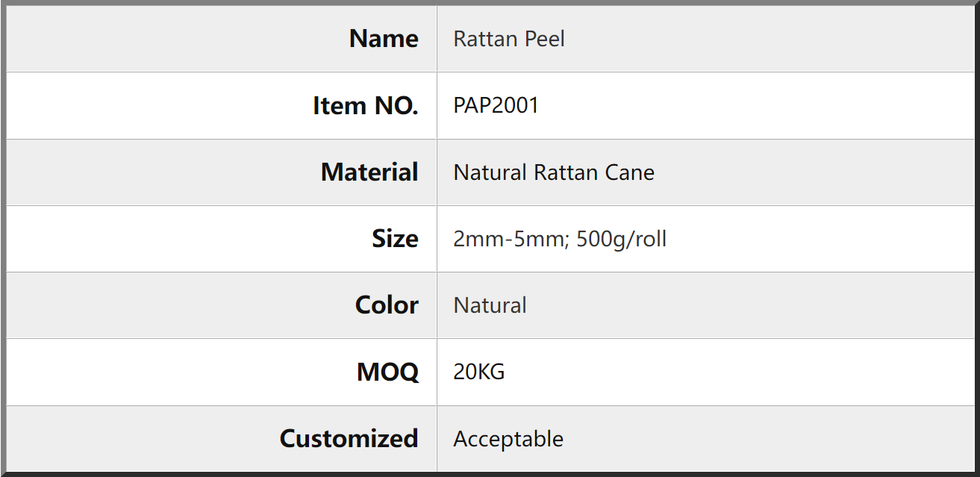Select the PAP2001 item number
The height and width of the screenshot is (477, 980).
(496, 105)
